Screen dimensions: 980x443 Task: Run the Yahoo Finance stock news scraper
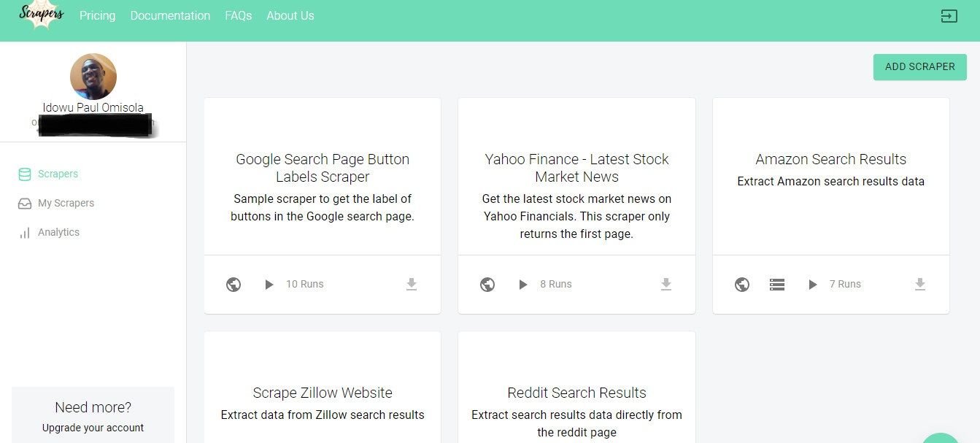pos(523,285)
